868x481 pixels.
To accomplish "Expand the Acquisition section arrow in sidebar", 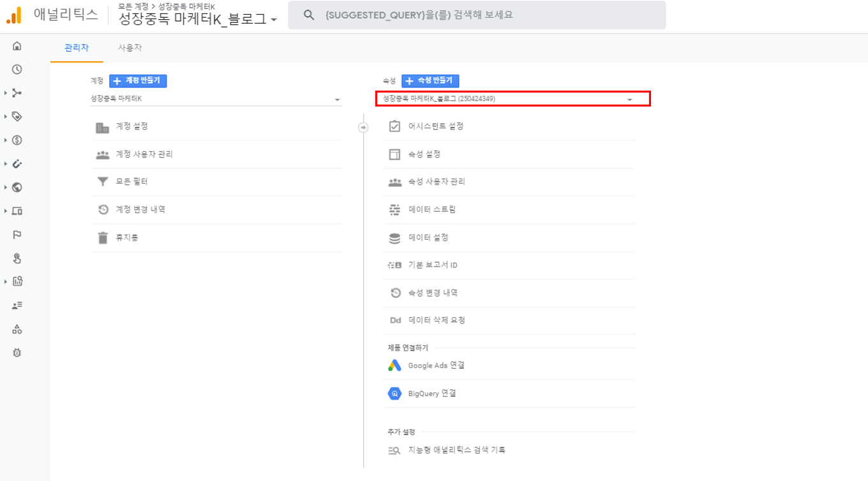I will tap(6, 93).
